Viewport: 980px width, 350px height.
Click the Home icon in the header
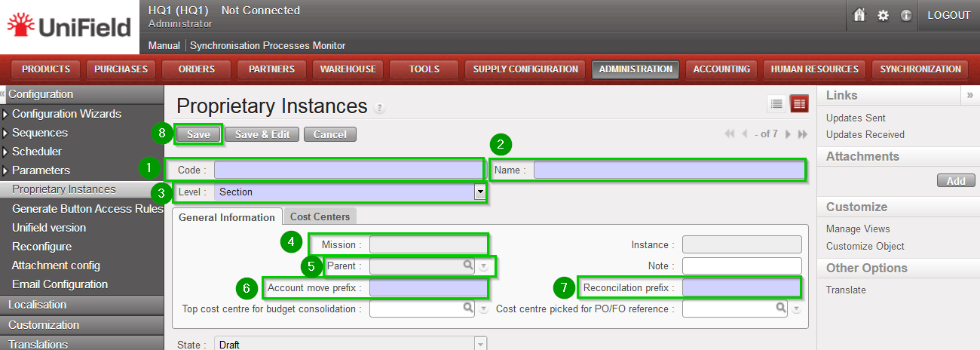[859, 15]
